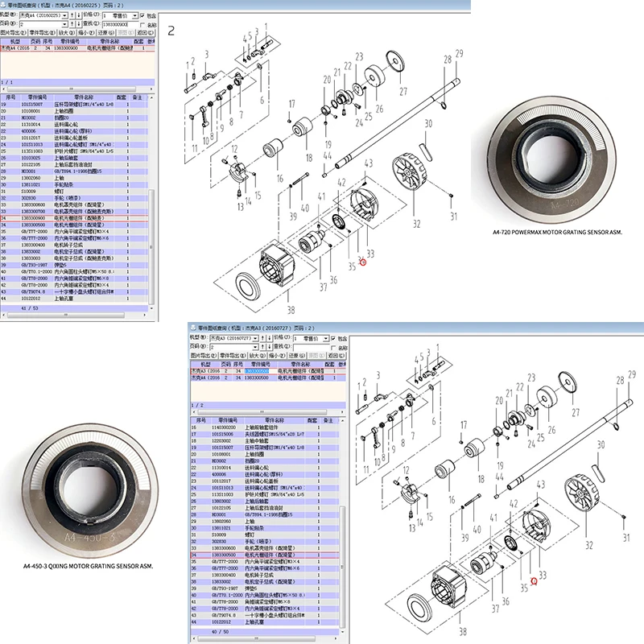644x644 pixels.
Task: Click down arrow of A3 parts list scrollbar
Action: pos(343,631)
